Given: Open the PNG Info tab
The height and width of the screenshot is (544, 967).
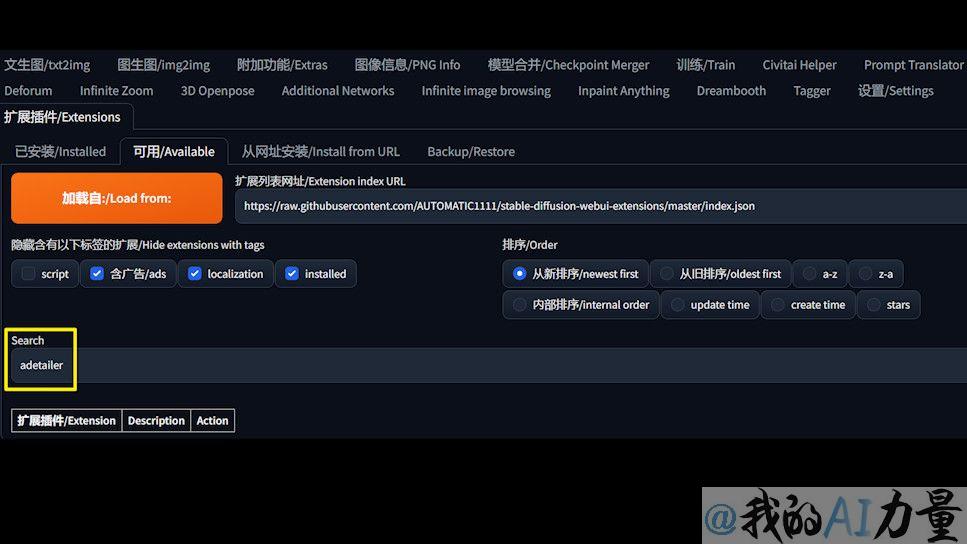Looking at the screenshot, I should (407, 65).
